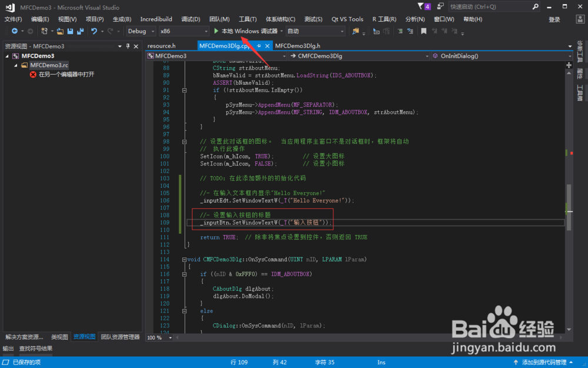
Task: Open the 输出 tab at the bottom
Action: (x=8, y=349)
